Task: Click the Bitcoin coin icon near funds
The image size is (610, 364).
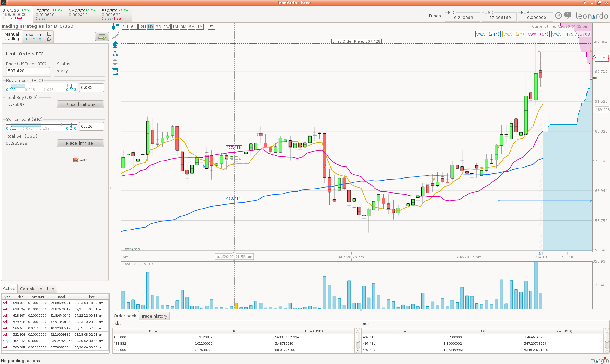Action: click(x=559, y=16)
